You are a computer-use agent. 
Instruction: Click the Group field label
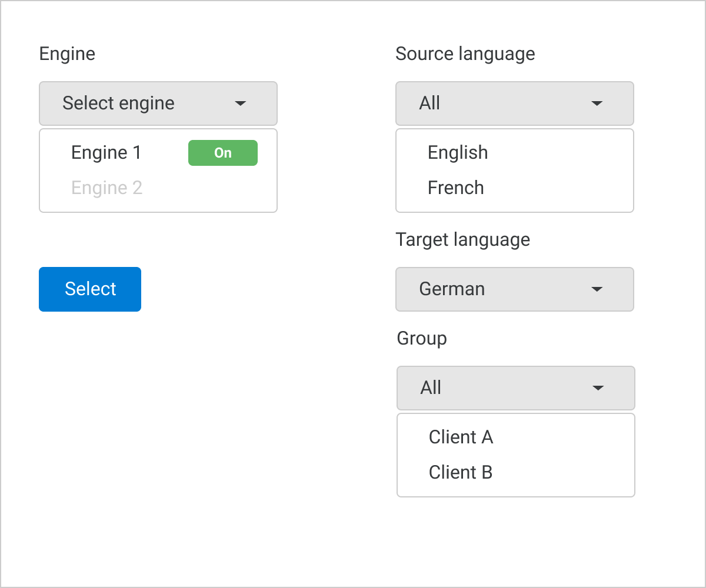pos(422,339)
